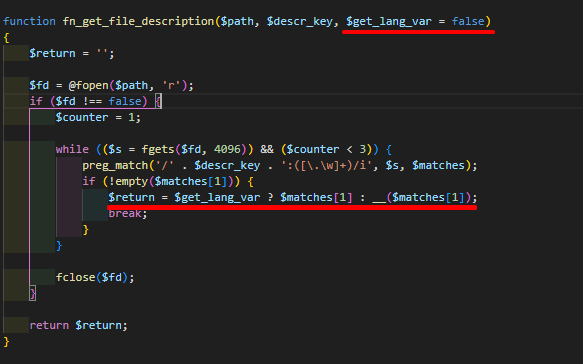Click the $counter = 1 assignment

[x=98, y=117]
